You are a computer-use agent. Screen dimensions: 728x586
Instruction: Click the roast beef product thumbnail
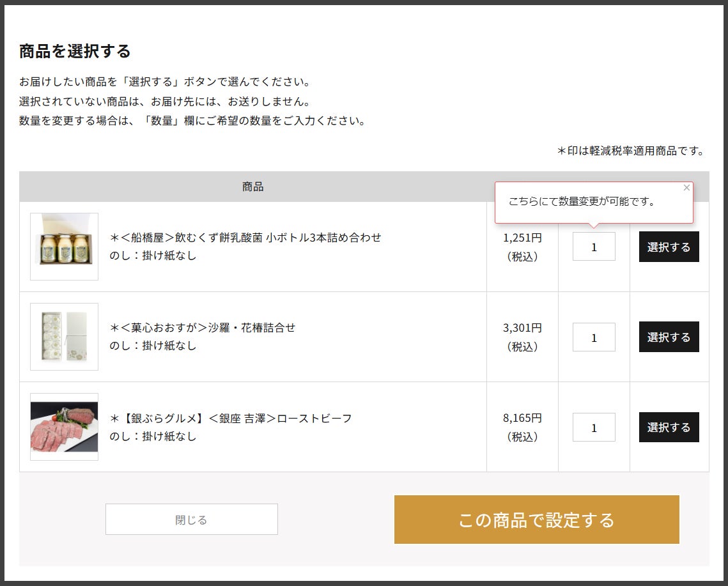tap(64, 427)
